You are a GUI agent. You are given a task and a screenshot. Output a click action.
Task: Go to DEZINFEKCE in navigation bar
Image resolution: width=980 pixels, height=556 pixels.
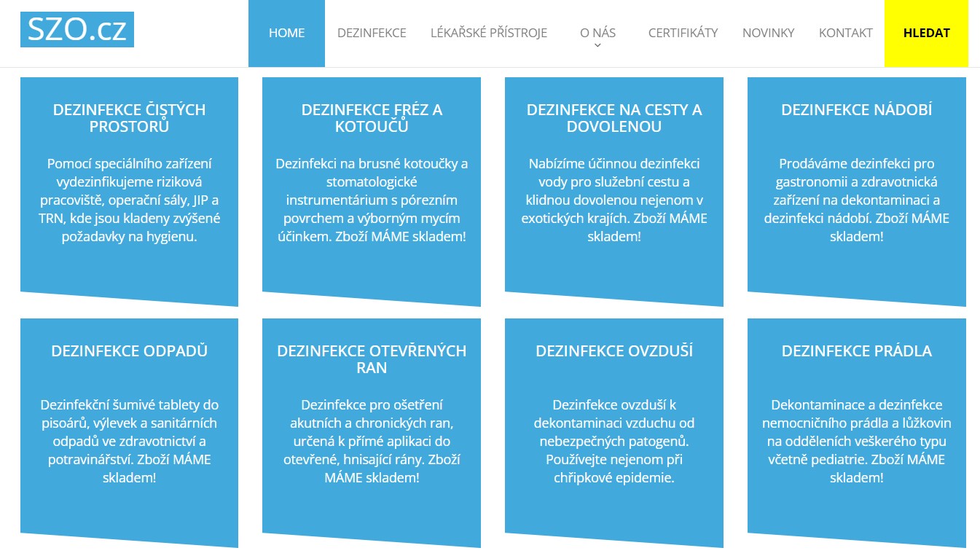pos(372,33)
